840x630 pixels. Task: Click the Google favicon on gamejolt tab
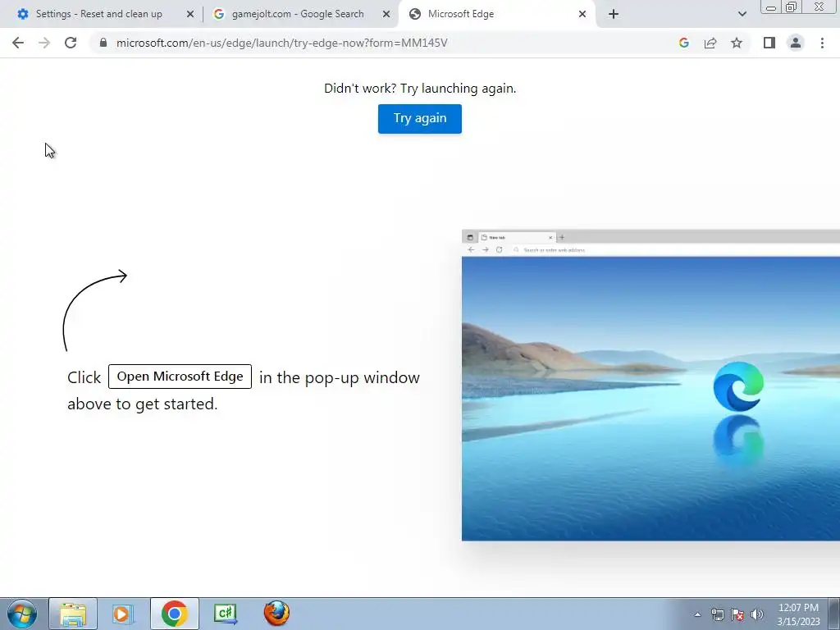[x=218, y=14]
